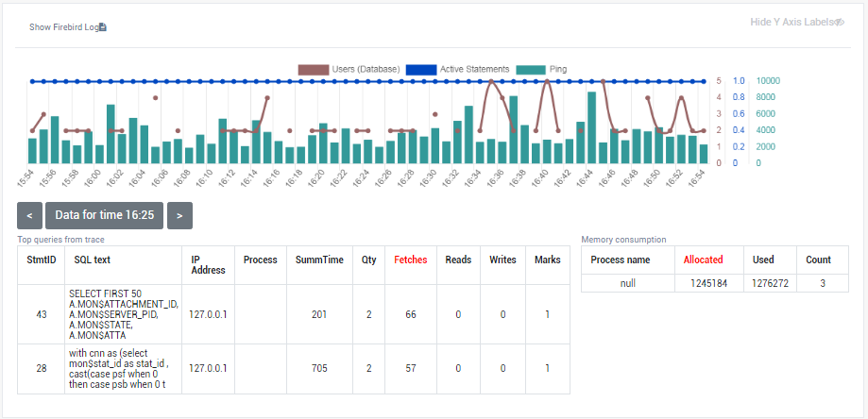
Task: Click the Fetches value 66
Action: point(411,314)
